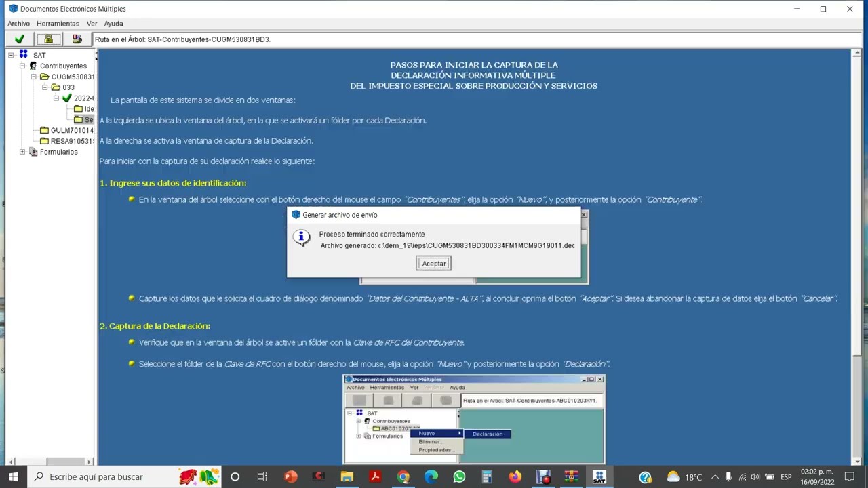This screenshot has height=488, width=868.
Task: Click Aceptar in the dialog
Action: coord(434,264)
